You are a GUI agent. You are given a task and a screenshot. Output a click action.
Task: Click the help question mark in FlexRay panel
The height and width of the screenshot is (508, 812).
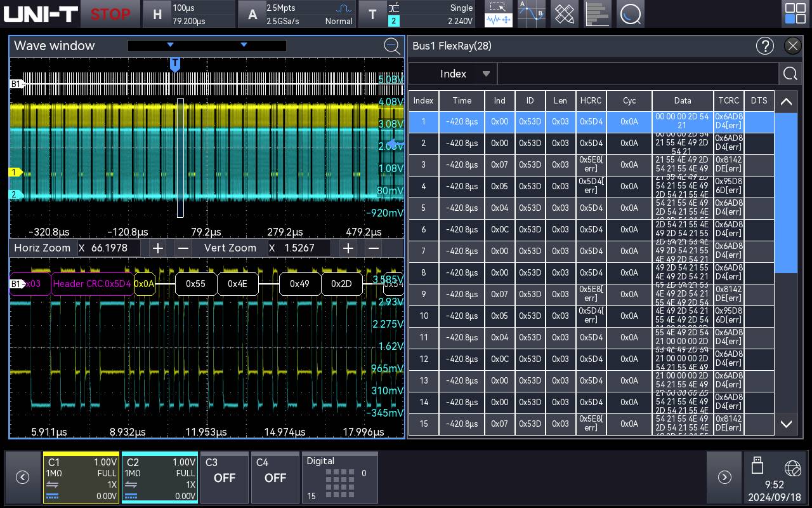(x=765, y=46)
